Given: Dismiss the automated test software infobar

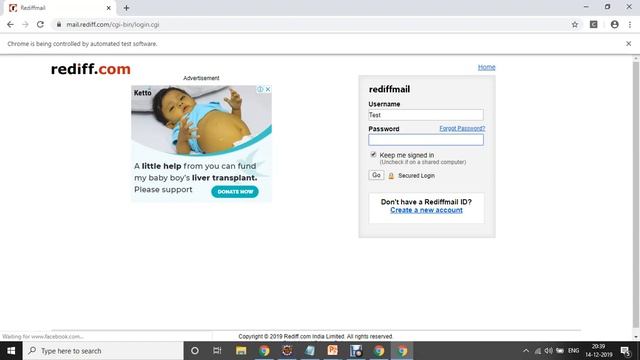Looking at the screenshot, I should [629, 44].
